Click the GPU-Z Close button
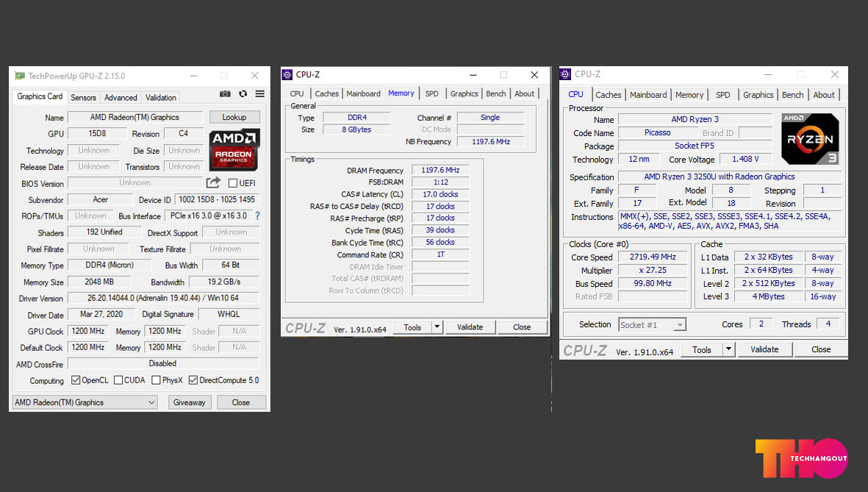 pos(241,402)
